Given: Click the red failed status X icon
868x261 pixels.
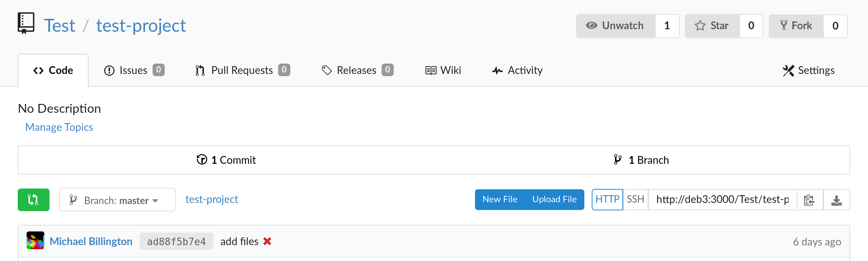Looking at the screenshot, I should pos(267,241).
